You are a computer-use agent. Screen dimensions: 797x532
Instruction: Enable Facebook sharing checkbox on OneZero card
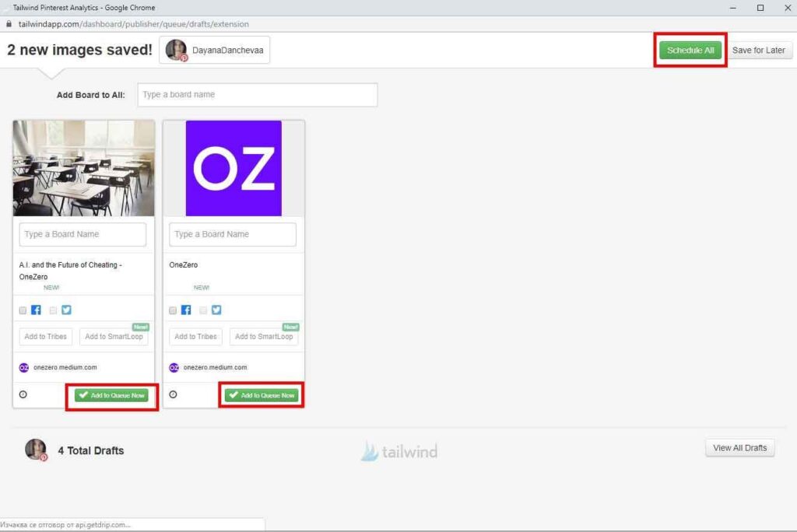click(x=172, y=310)
